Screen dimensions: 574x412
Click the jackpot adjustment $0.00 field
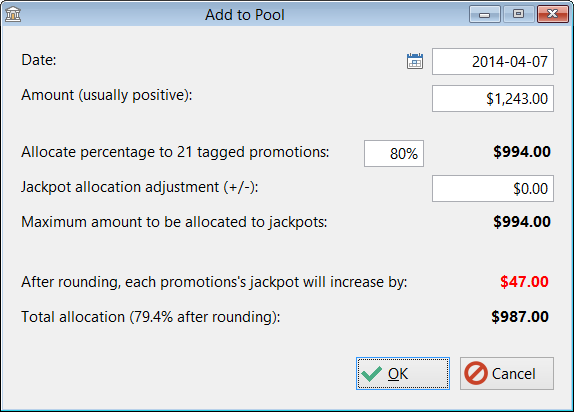[493, 189]
